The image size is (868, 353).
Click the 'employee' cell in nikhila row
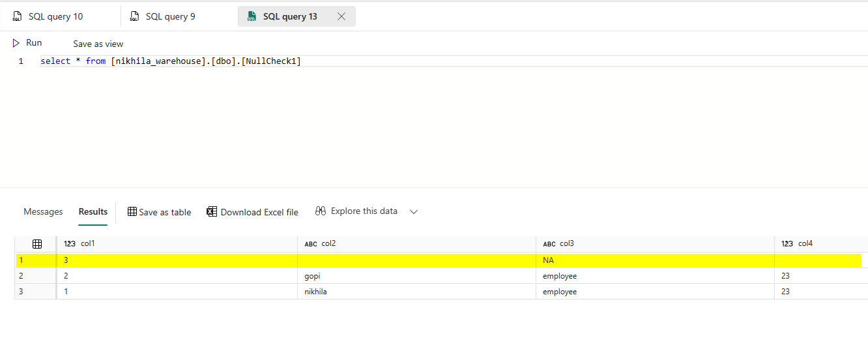(x=655, y=292)
